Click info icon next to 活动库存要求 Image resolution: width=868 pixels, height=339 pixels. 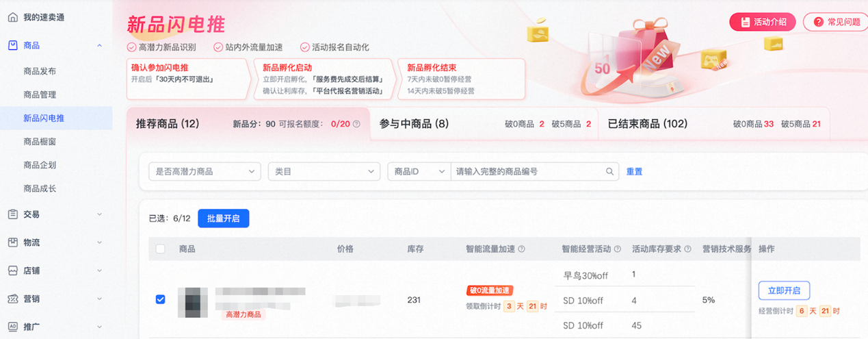tap(688, 249)
